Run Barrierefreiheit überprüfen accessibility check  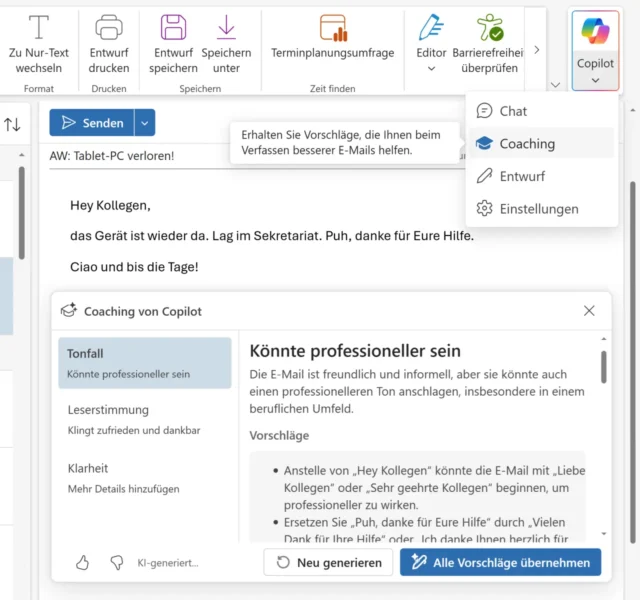pyautogui.click(x=489, y=44)
